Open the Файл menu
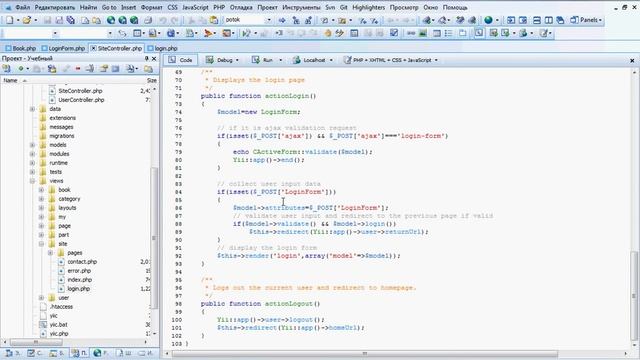This screenshot has width=640, height=360. click(x=22, y=7)
